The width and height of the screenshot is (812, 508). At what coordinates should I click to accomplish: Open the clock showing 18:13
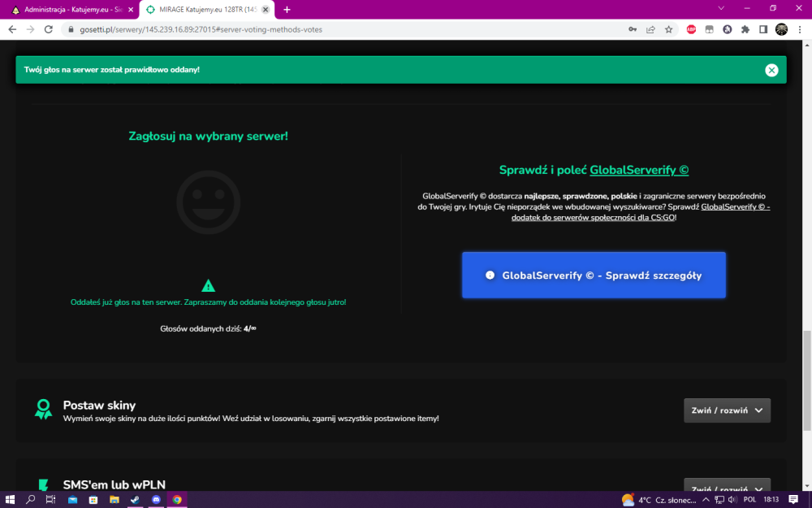click(771, 500)
